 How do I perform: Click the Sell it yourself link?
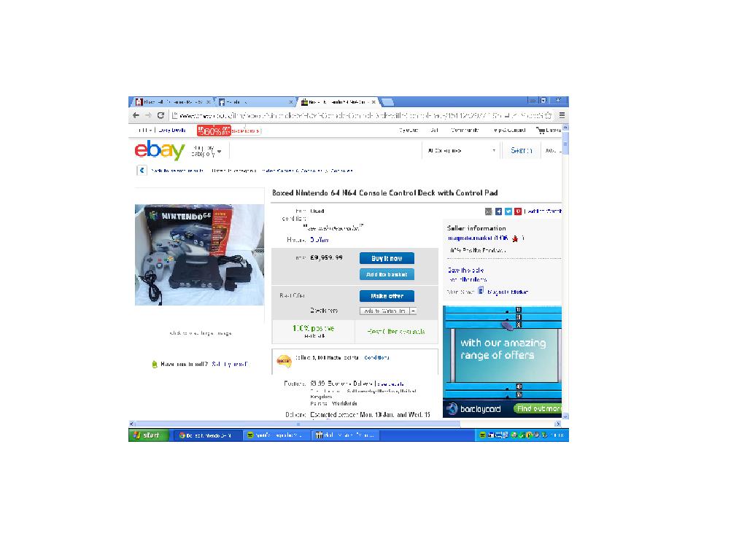point(230,365)
